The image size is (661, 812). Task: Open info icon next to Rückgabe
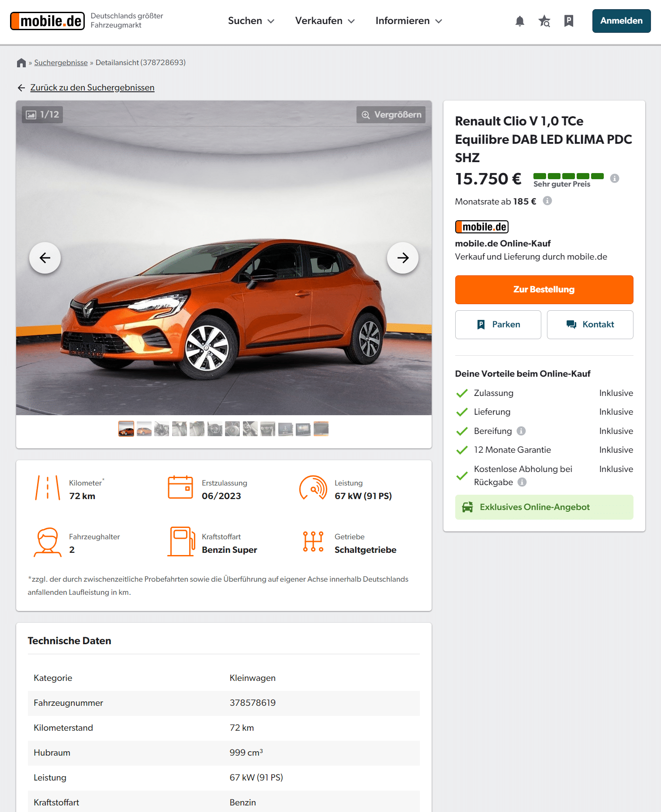(522, 482)
